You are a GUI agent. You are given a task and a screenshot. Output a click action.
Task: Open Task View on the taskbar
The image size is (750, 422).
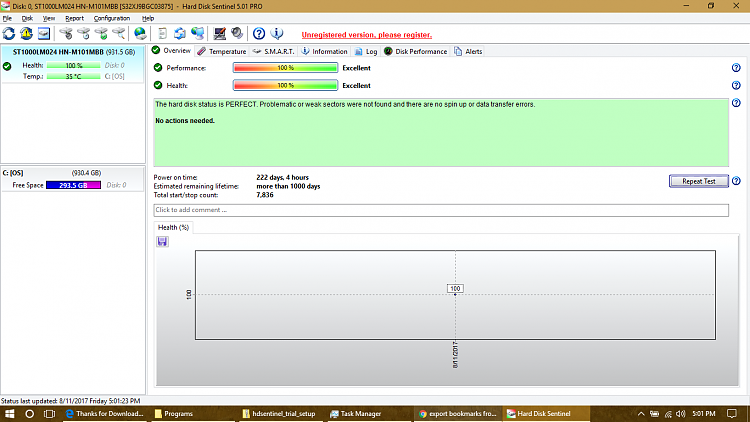pyautogui.click(x=49, y=414)
